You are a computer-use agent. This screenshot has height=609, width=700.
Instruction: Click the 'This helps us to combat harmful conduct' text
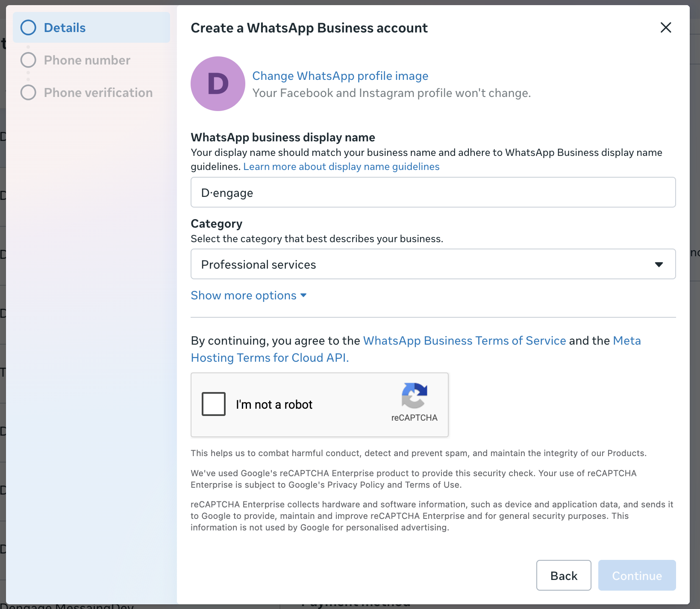419,453
